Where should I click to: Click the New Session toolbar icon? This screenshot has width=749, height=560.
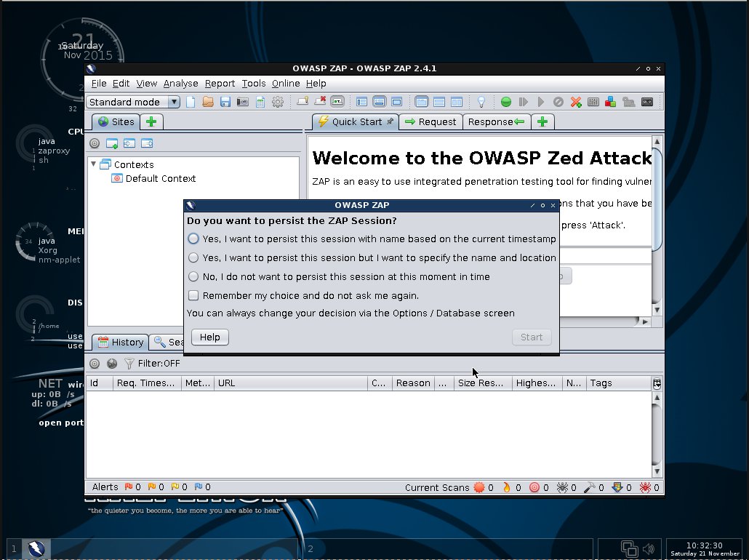click(191, 102)
